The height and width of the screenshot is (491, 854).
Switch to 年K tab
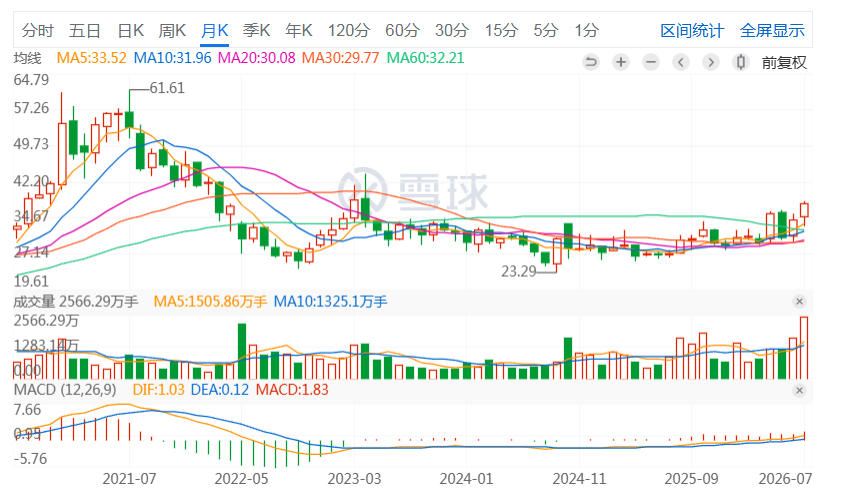pyautogui.click(x=298, y=30)
